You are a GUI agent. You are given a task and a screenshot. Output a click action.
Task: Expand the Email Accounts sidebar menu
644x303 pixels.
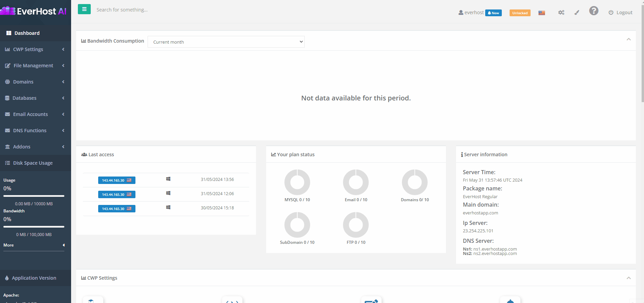tap(36, 114)
